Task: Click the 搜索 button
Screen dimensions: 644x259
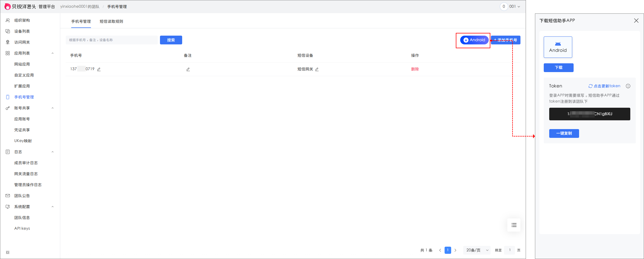Action: tap(171, 40)
